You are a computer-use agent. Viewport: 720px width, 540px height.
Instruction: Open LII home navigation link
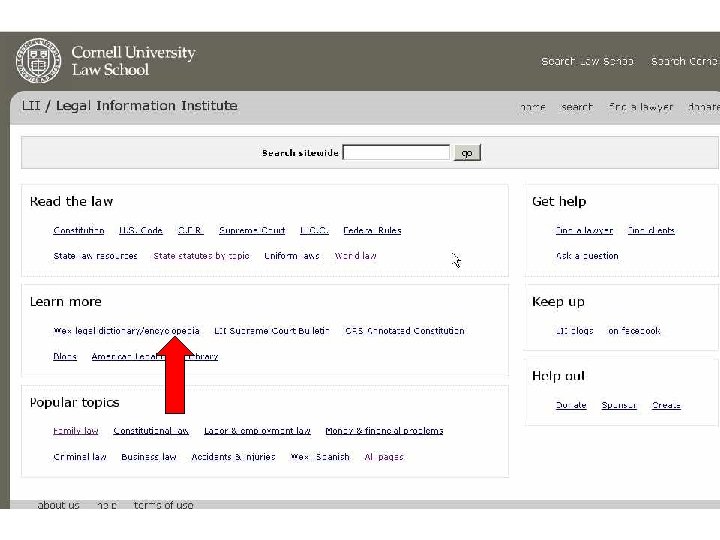[533, 107]
